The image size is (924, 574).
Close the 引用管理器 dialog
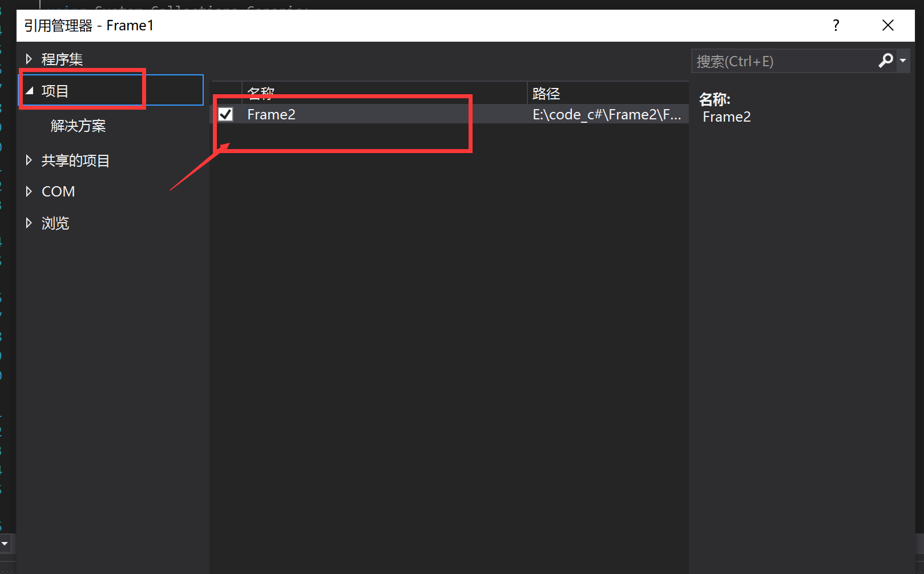click(888, 25)
